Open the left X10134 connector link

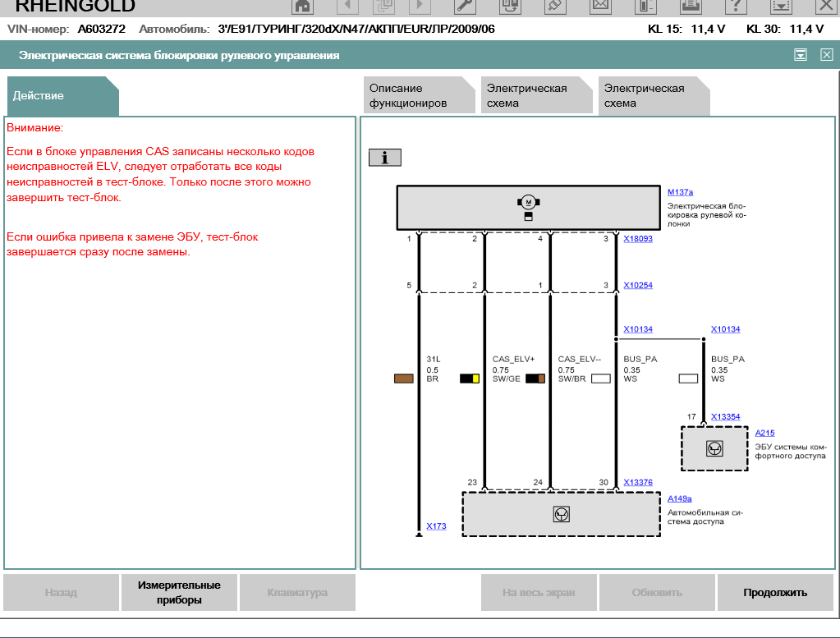637,329
